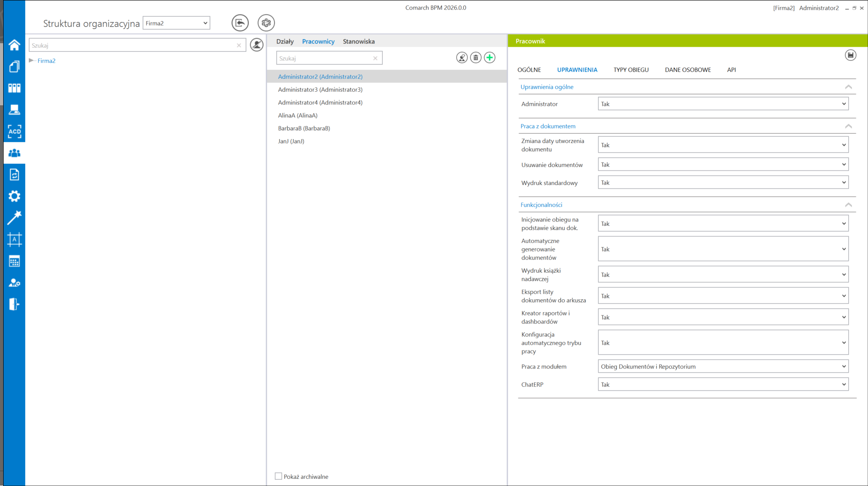Click the green add employee plus icon

pyautogui.click(x=490, y=58)
